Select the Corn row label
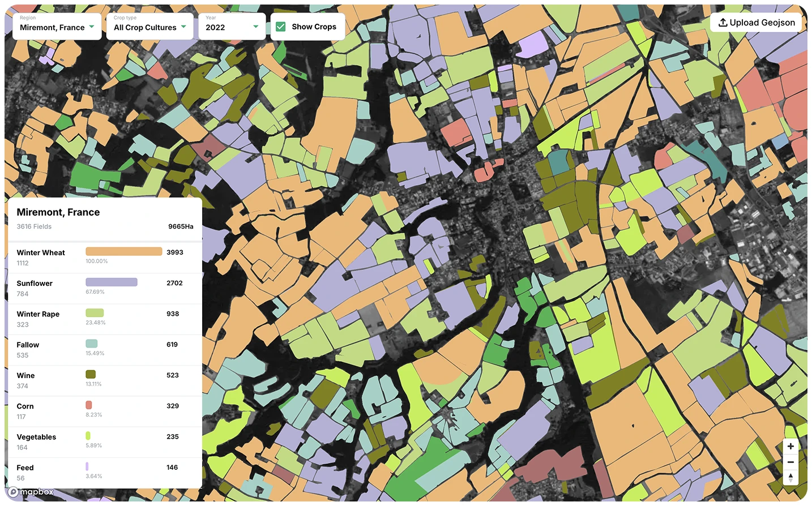 point(25,406)
